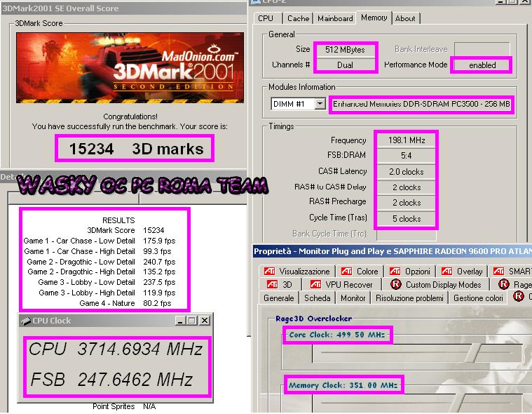Click the 15234 3D marks score

pos(136,149)
